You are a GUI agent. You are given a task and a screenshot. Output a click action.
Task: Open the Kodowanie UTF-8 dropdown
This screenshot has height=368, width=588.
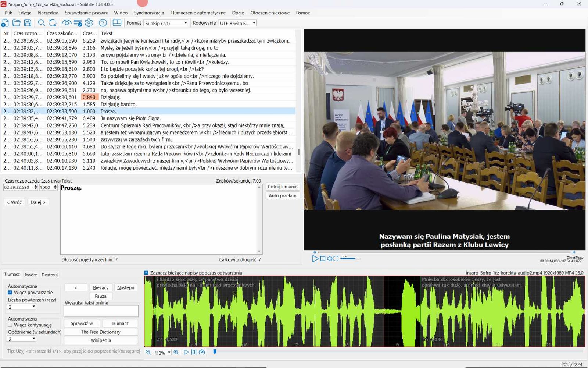click(237, 23)
